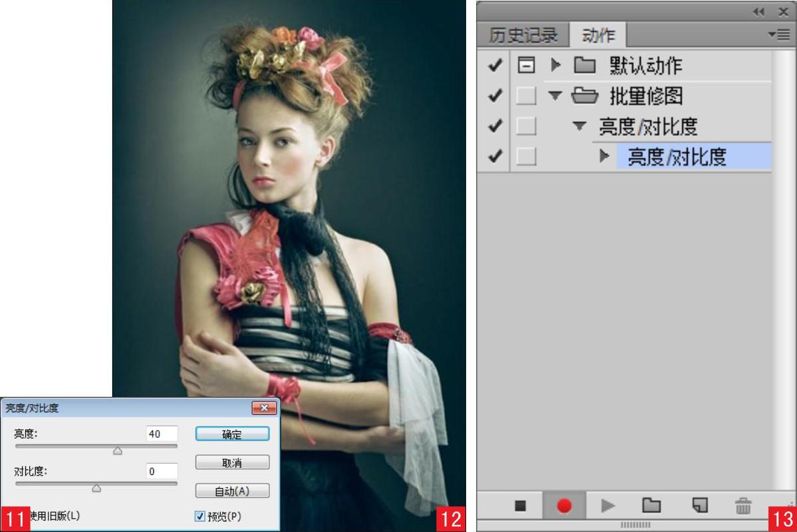Create a new action set folder icon
This screenshot has width=797, height=532.
652,505
